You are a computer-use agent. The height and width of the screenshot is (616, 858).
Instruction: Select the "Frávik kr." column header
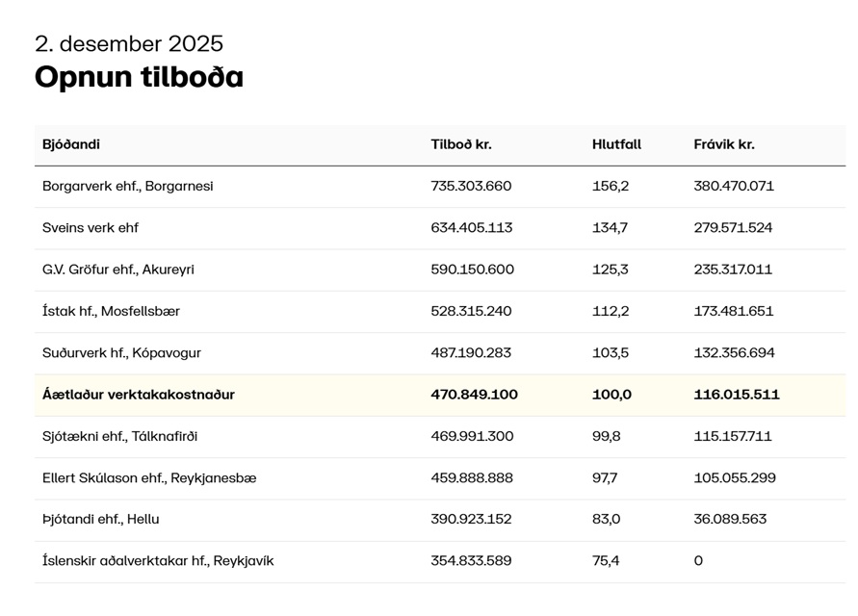tap(724, 144)
